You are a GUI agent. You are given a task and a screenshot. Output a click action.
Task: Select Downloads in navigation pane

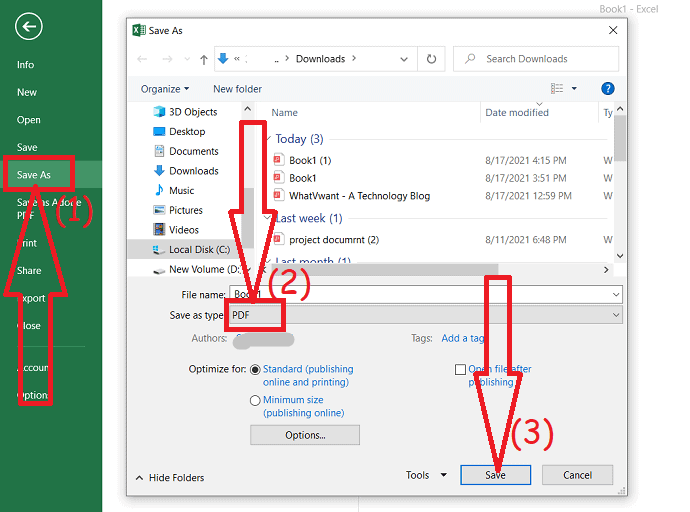pyautogui.click(x=194, y=171)
